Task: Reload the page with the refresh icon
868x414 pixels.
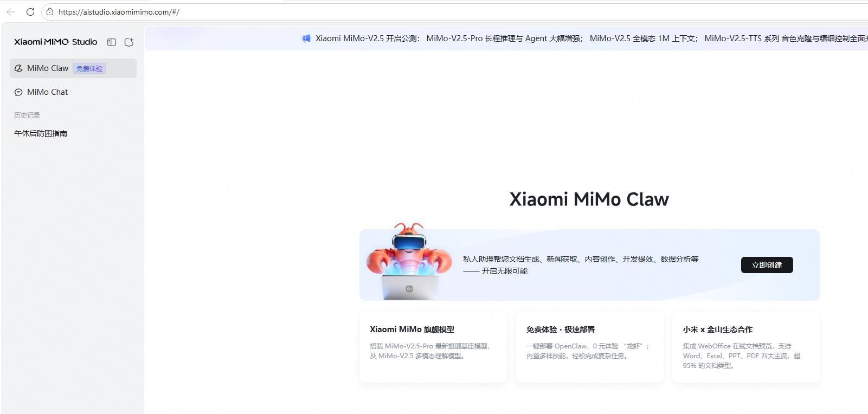Action: click(30, 12)
